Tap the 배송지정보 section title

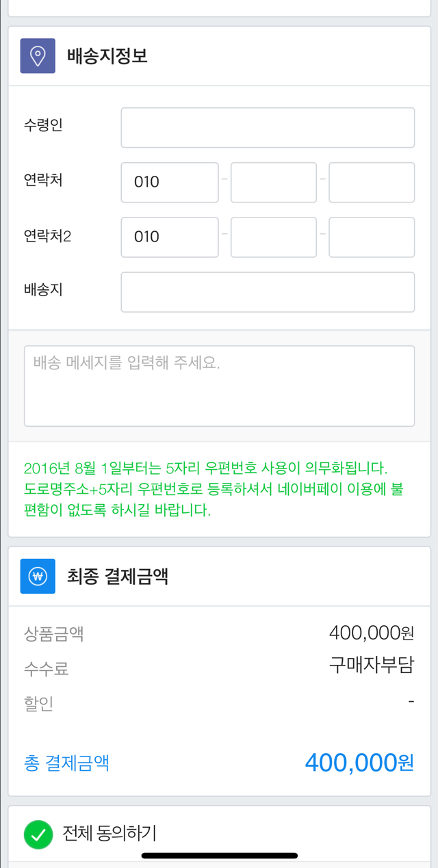click(x=107, y=56)
